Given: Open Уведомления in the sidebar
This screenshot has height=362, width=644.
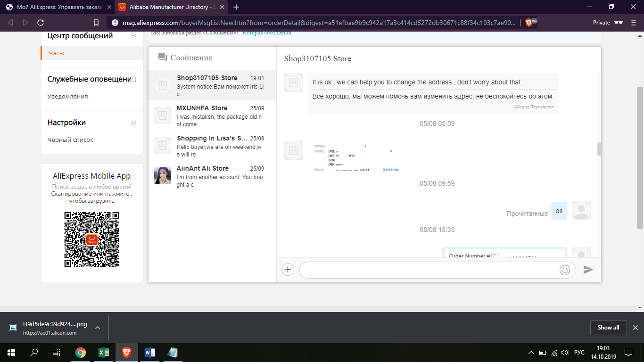Looking at the screenshot, I should click(x=67, y=96).
